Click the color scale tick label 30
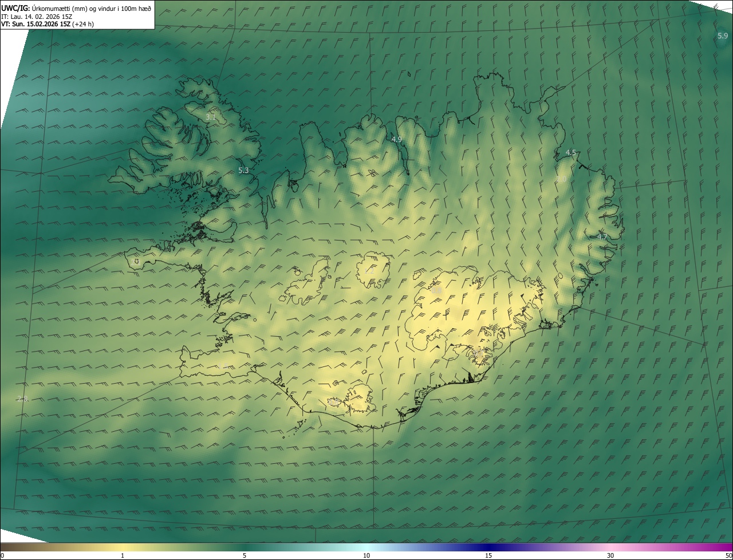Image resolution: width=733 pixels, height=560 pixels. pyautogui.click(x=610, y=555)
